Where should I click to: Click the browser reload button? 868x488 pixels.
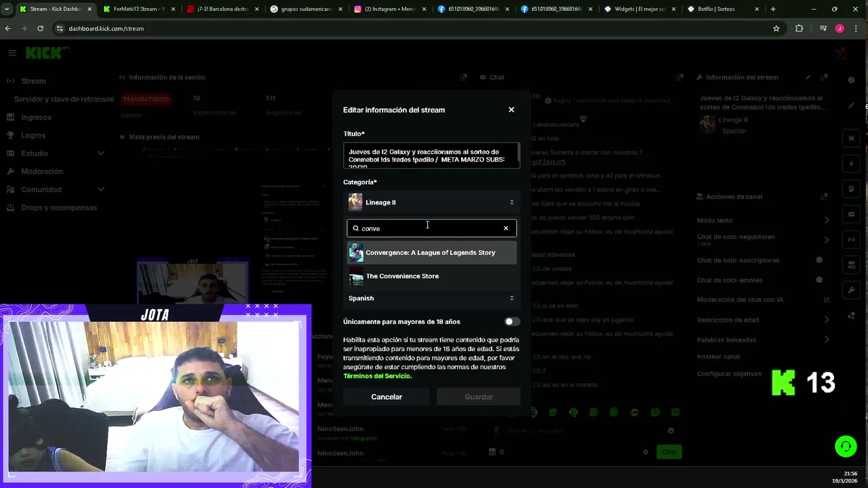(x=40, y=28)
